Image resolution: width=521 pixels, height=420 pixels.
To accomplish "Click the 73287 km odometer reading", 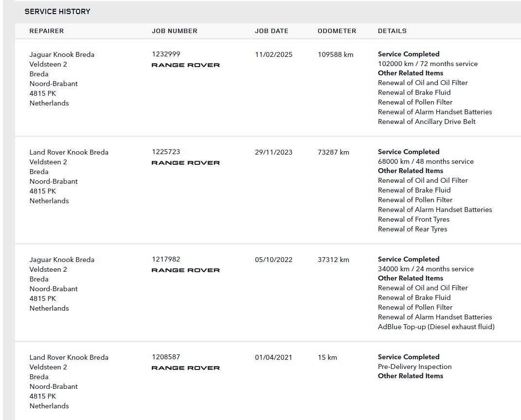I will (333, 152).
